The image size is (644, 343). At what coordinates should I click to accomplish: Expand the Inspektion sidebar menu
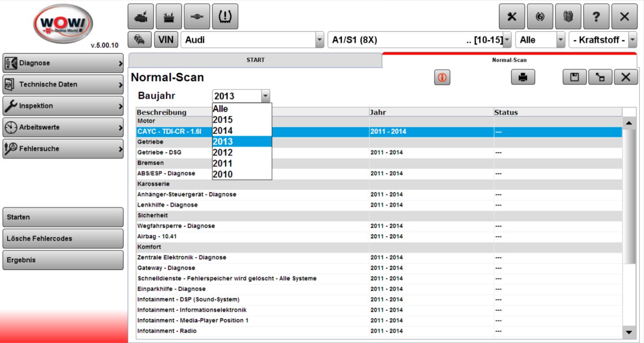point(63,106)
